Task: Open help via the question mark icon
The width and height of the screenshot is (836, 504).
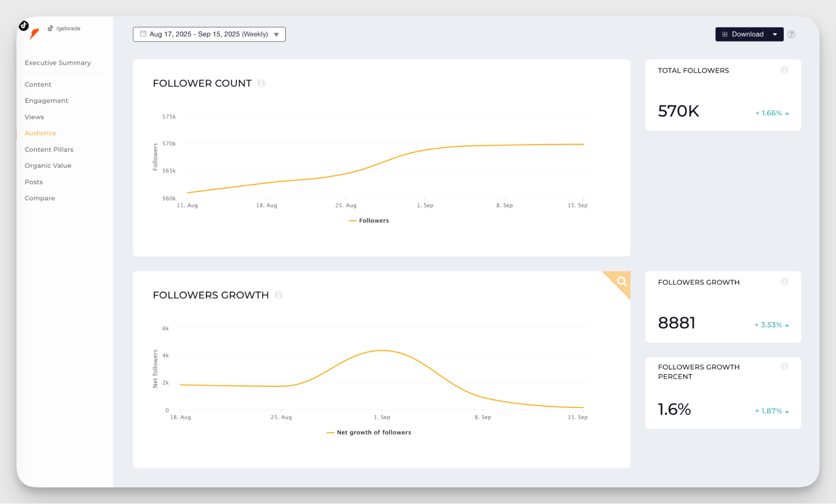Action: click(x=791, y=34)
